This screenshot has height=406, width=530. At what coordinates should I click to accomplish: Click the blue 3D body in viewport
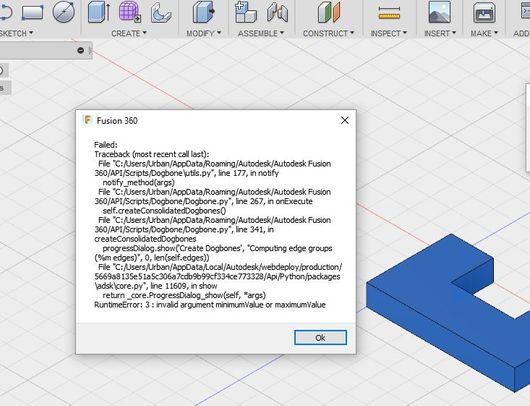pos(439,304)
